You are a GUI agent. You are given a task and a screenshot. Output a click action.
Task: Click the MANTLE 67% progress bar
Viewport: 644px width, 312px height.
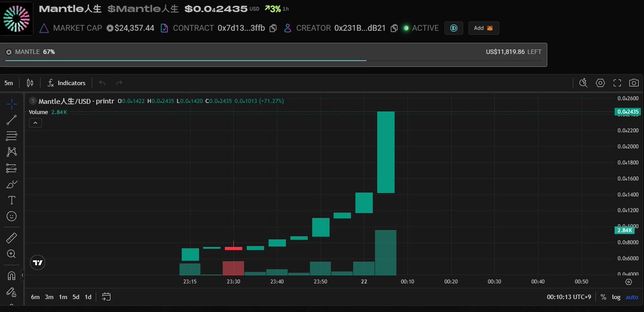(x=274, y=55)
